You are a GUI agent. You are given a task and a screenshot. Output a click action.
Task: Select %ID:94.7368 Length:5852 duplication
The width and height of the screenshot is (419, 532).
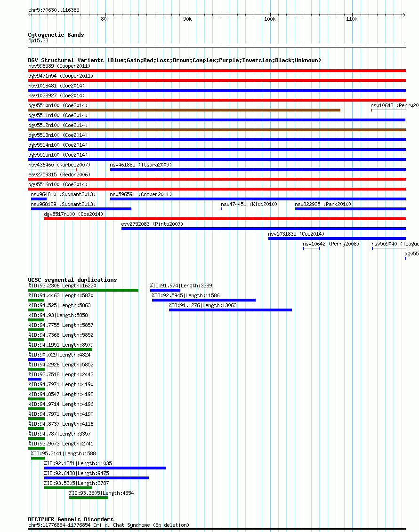(36, 339)
